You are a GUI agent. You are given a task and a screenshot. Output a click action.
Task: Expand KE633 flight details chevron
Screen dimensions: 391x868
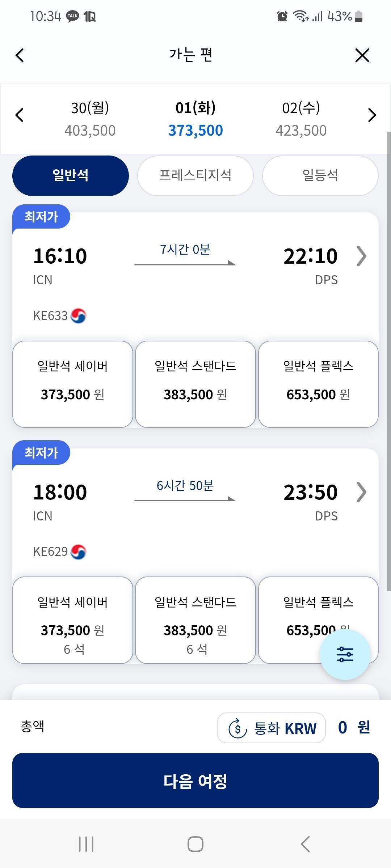pos(361,256)
